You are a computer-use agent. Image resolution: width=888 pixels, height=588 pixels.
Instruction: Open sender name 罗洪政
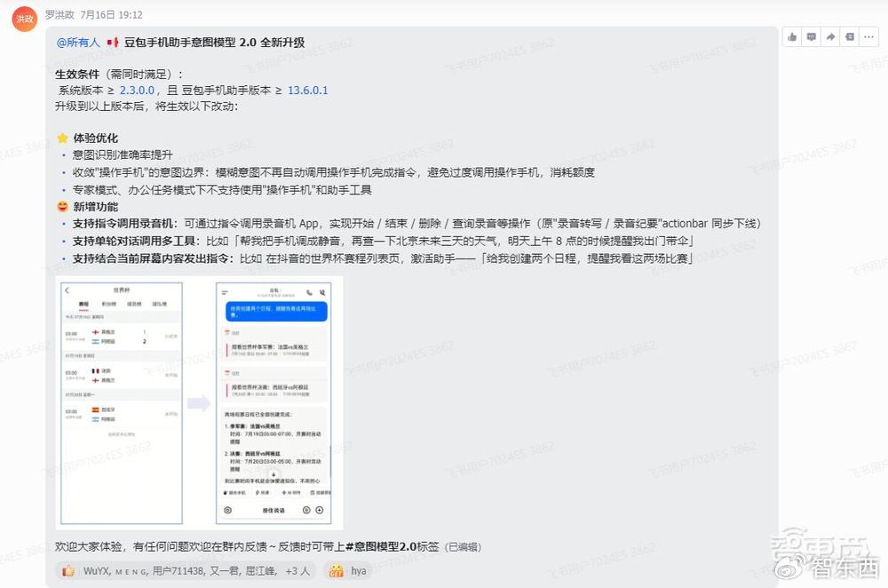(59, 15)
